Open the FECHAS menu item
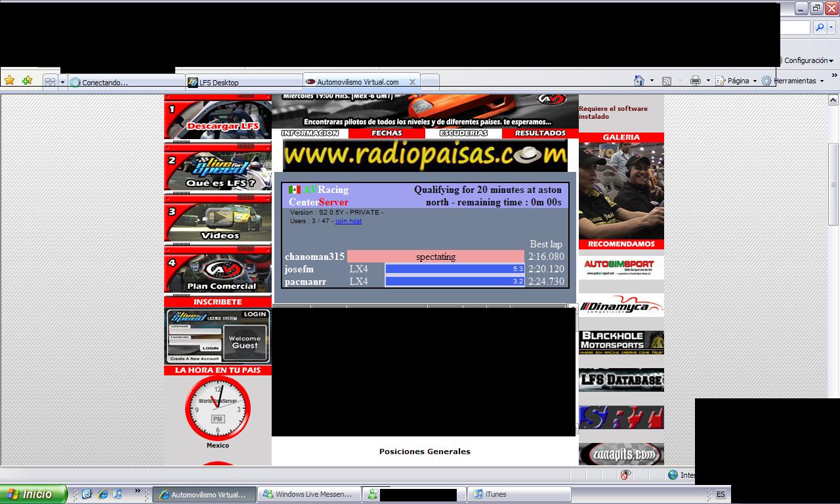The image size is (840, 504). [387, 133]
